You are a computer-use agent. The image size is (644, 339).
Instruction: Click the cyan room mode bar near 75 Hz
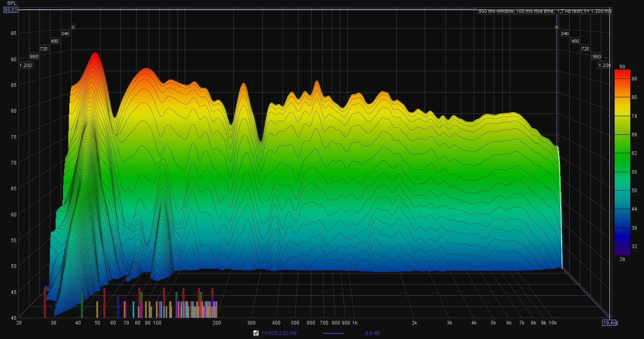[133, 309]
